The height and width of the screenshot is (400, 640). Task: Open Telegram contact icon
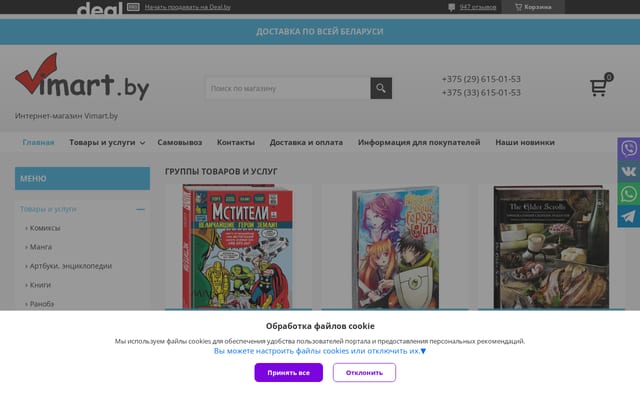coord(629,217)
